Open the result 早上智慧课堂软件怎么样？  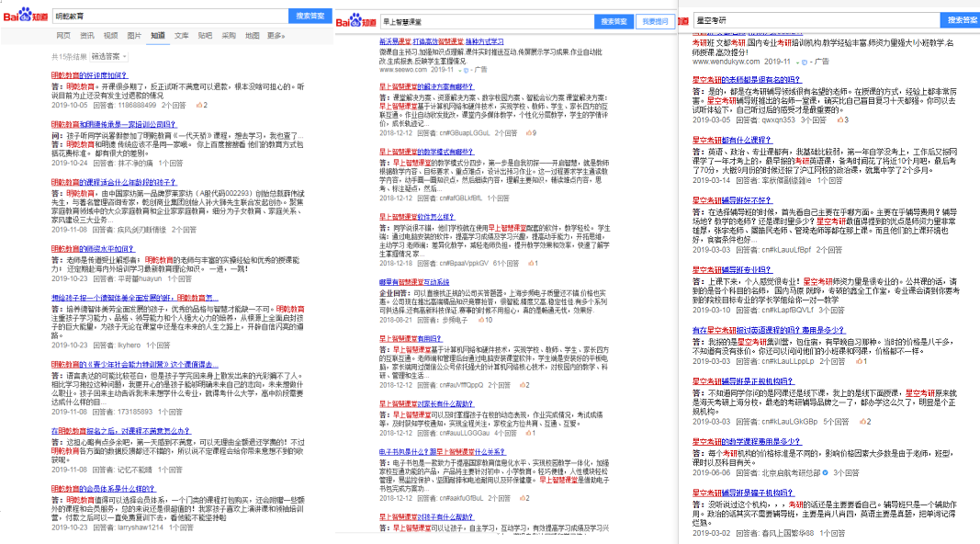417,217
